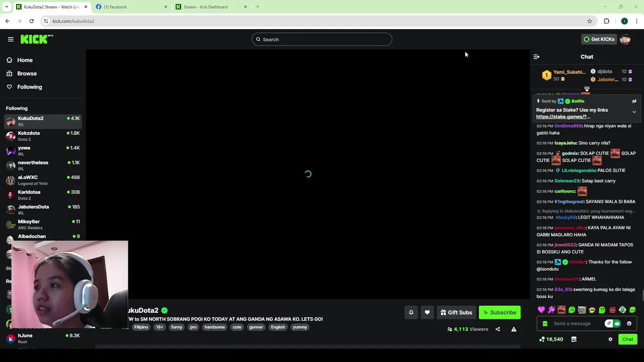Image resolution: width=644 pixels, height=362 pixels.
Task: Click the gift icon in message box
Action: pyautogui.click(x=545, y=323)
